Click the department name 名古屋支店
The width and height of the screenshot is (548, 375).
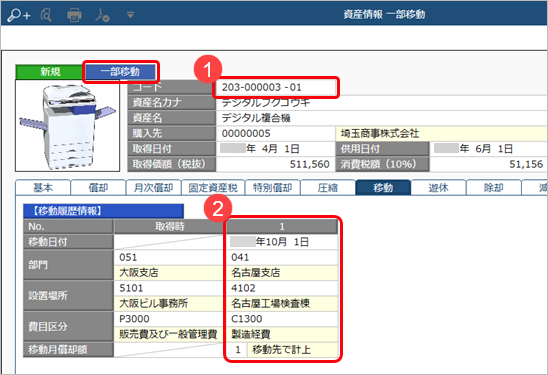(282, 273)
